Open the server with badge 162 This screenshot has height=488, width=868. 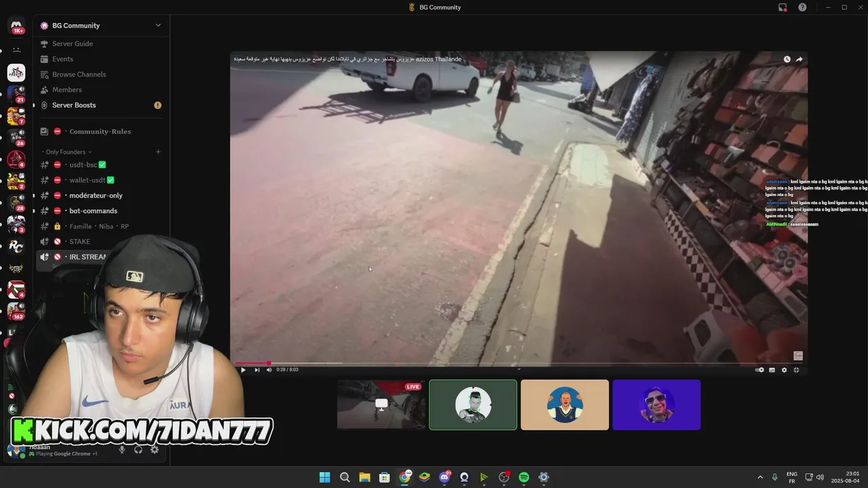(16, 310)
